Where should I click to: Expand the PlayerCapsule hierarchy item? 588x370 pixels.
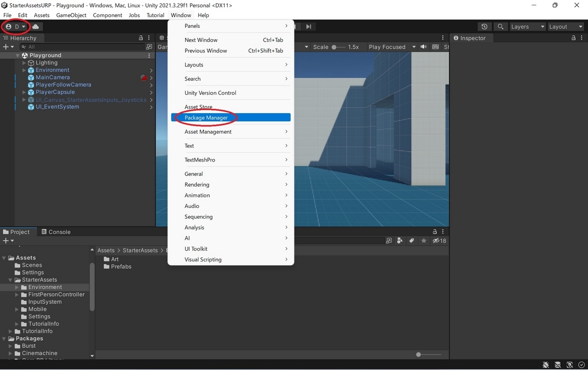tap(23, 92)
